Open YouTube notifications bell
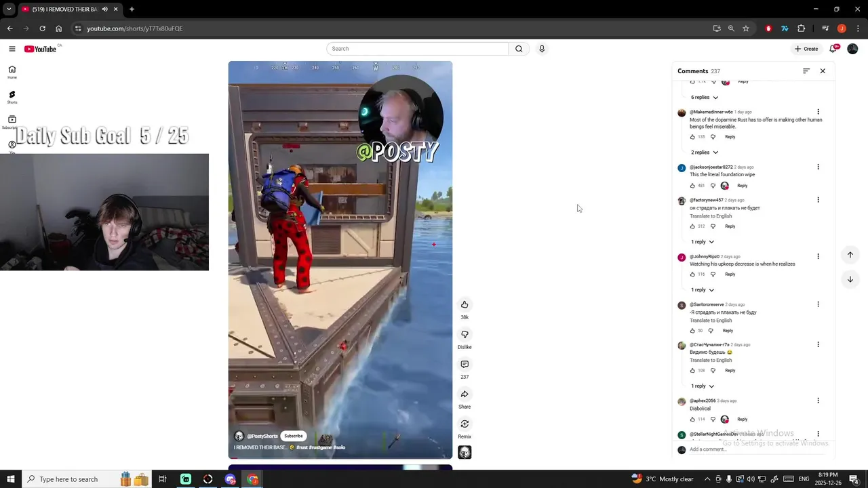The image size is (868, 488). click(833, 49)
